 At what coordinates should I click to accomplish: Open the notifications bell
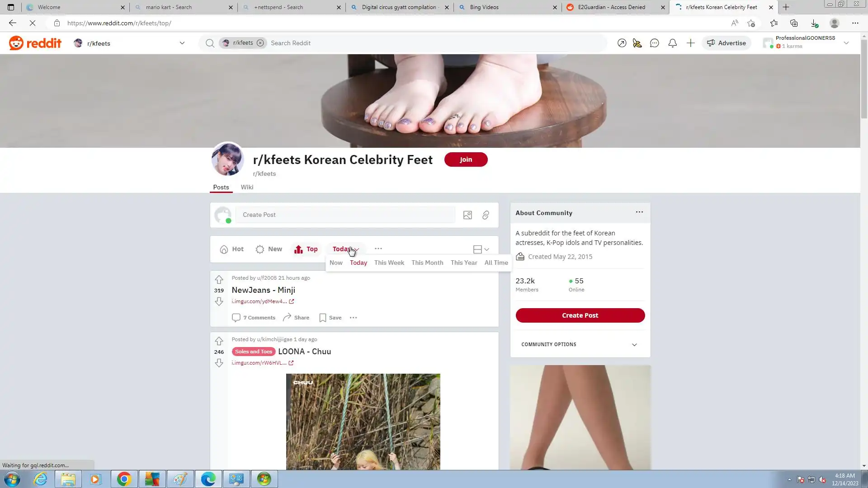point(672,43)
